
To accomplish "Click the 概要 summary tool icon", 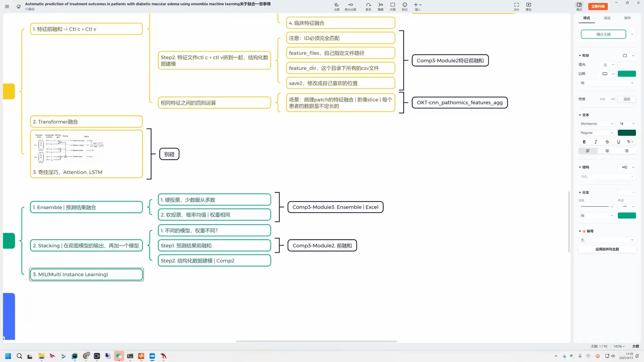I will (x=380, y=5).
